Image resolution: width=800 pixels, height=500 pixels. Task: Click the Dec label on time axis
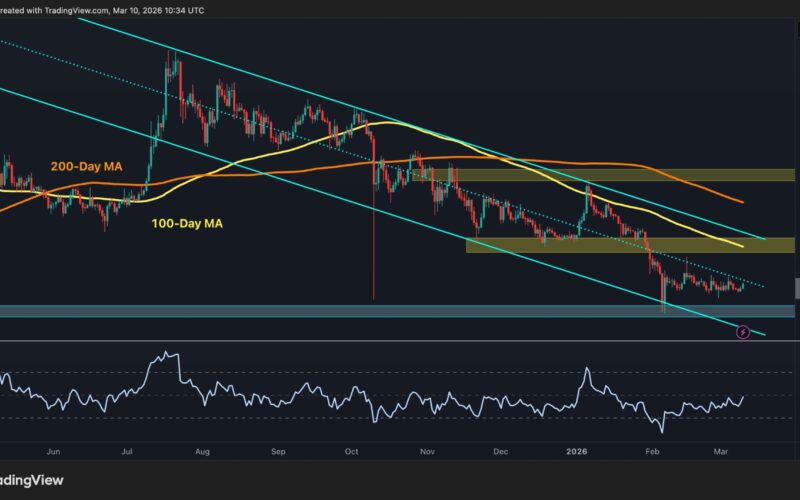501,451
